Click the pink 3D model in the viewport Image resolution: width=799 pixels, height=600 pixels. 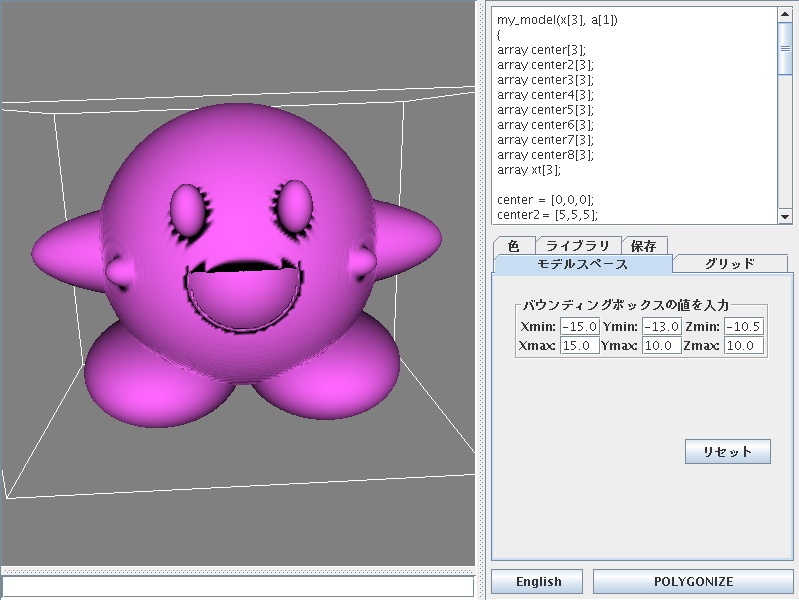click(x=237, y=265)
